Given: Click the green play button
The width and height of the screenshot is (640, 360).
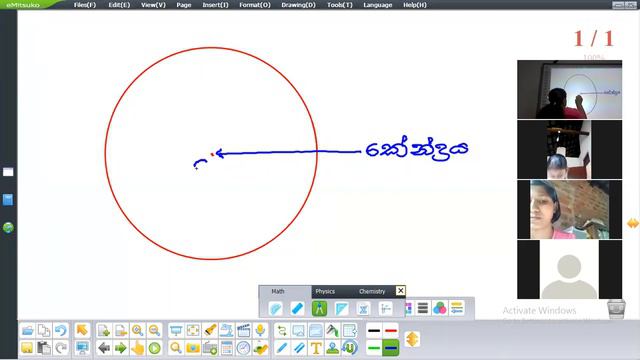Looking at the screenshot, I should click(x=154, y=348).
